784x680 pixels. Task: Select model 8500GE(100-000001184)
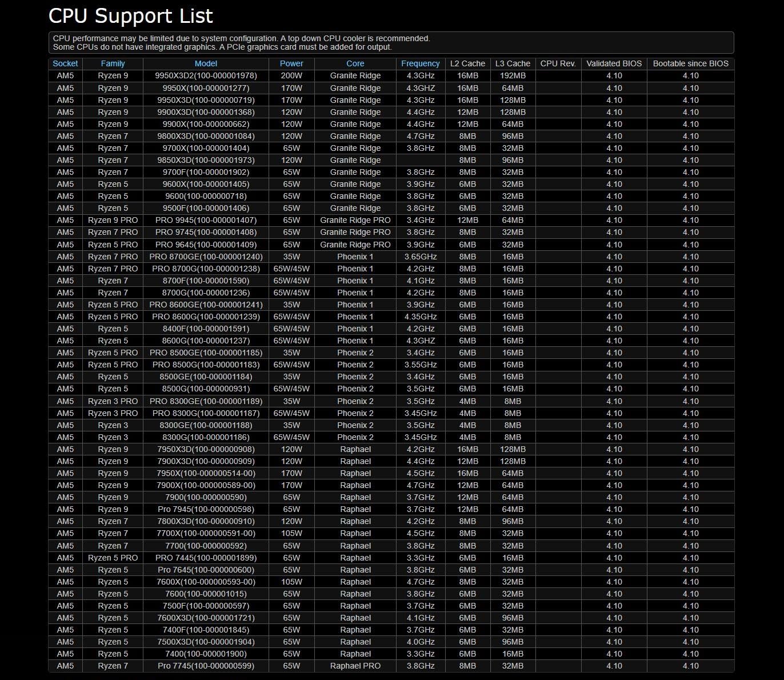point(206,377)
